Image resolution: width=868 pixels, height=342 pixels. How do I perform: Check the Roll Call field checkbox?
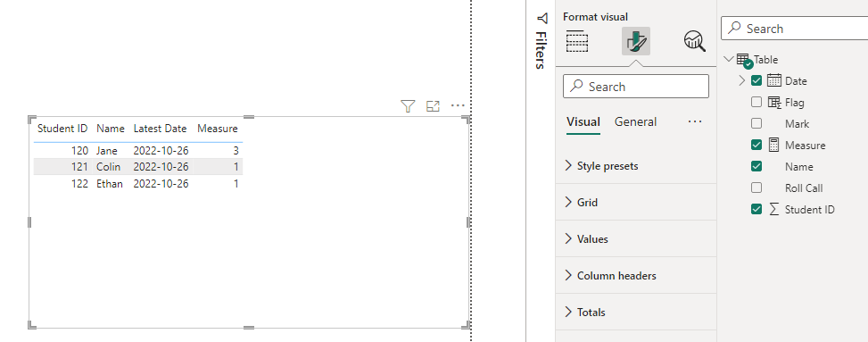tap(756, 188)
